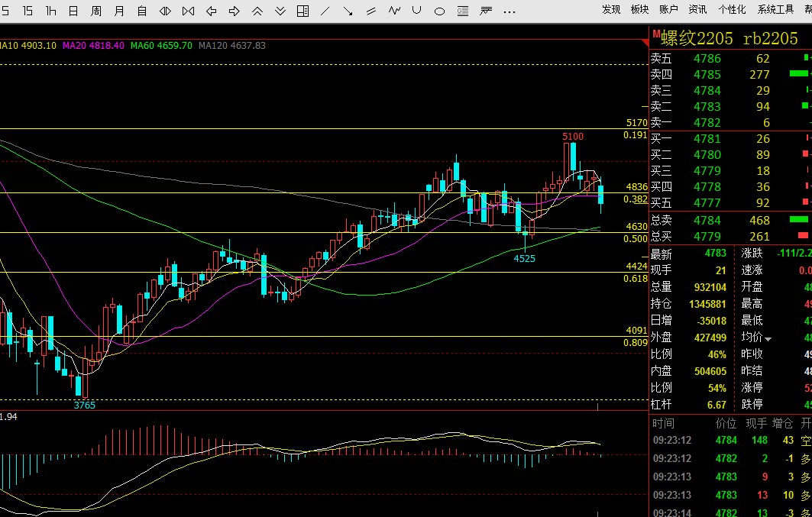Choose the parallel lines drawing tool
Image resolution: width=812 pixels, height=517 pixels.
370,11
